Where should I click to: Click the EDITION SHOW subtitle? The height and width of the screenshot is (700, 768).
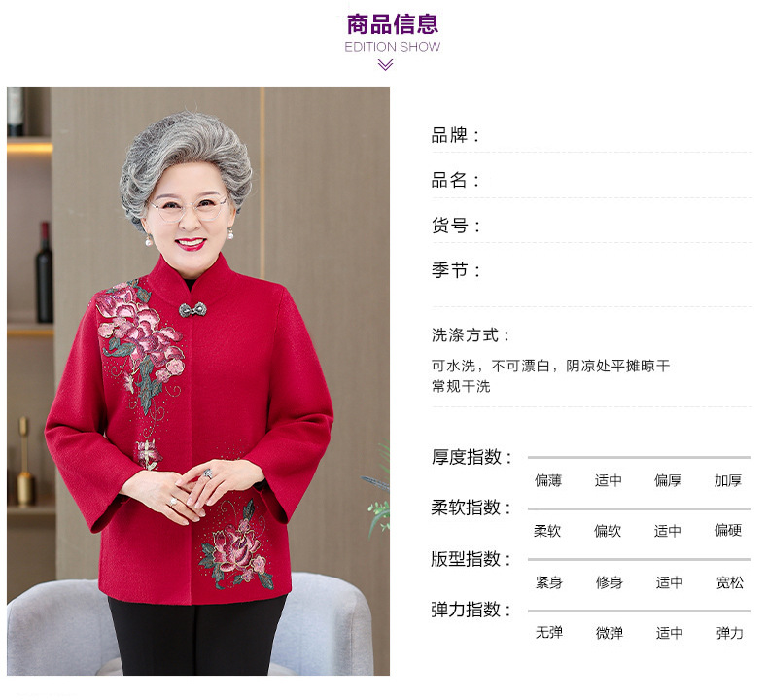393,47
